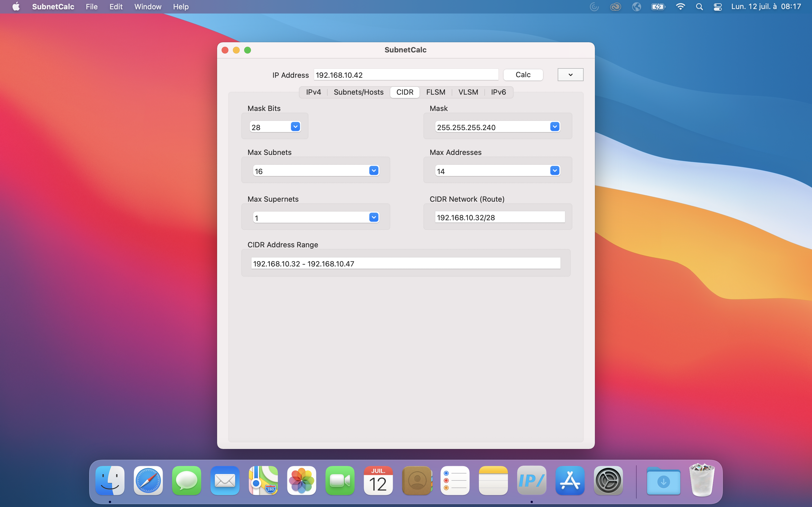Open Calendar showing 12 Juil.
This screenshot has height=507, width=812.
pyautogui.click(x=378, y=480)
